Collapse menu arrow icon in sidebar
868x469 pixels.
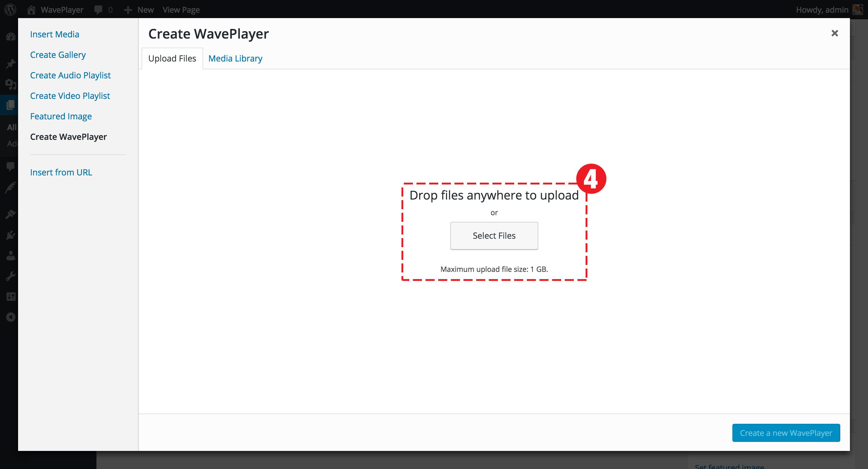click(x=11, y=317)
